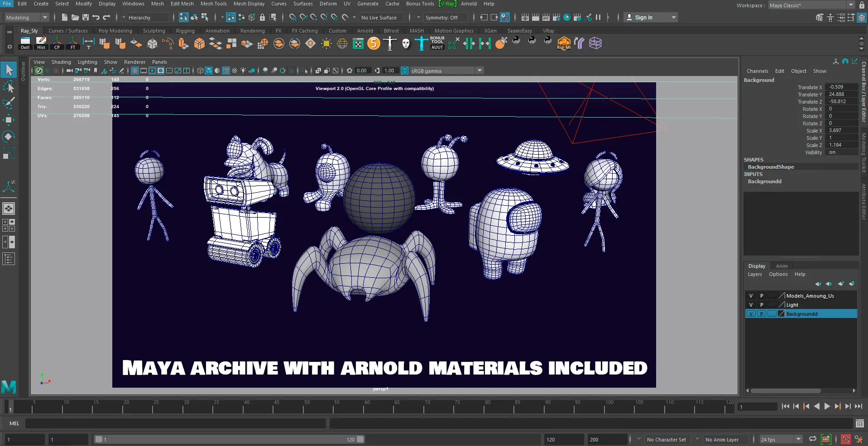Toggle playback P of Models_Amoung_Us layer
Image resolution: width=868 pixels, height=446 pixels.
pyautogui.click(x=762, y=296)
